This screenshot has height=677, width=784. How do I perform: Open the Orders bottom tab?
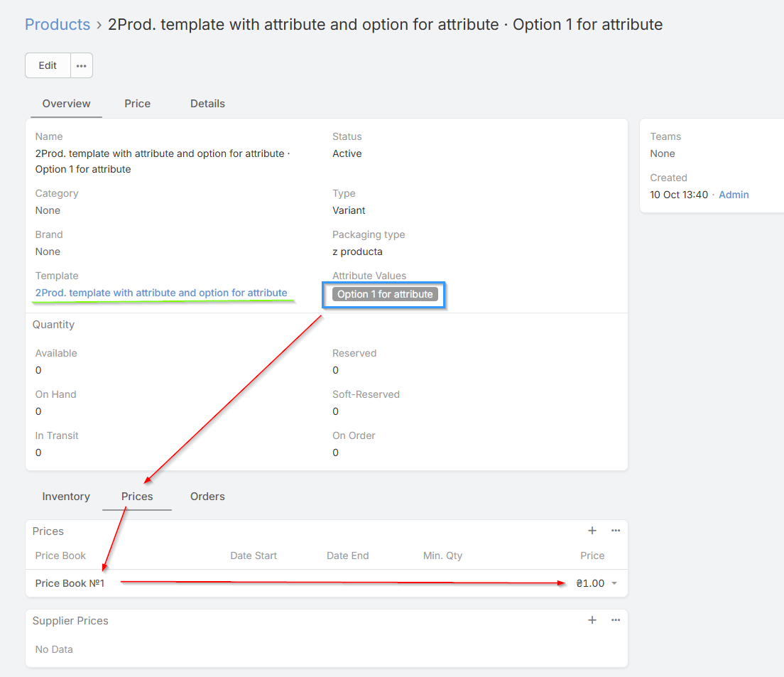click(207, 497)
